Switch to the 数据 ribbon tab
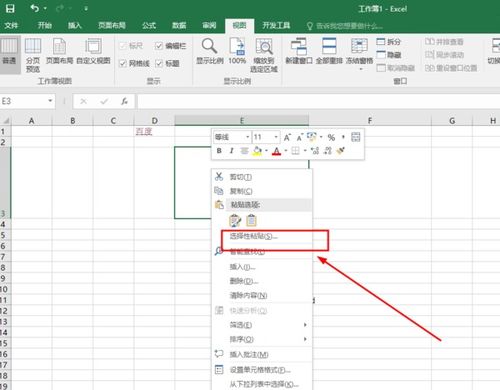The width and height of the screenshot is (500, 390). click(x=179, y=25)
